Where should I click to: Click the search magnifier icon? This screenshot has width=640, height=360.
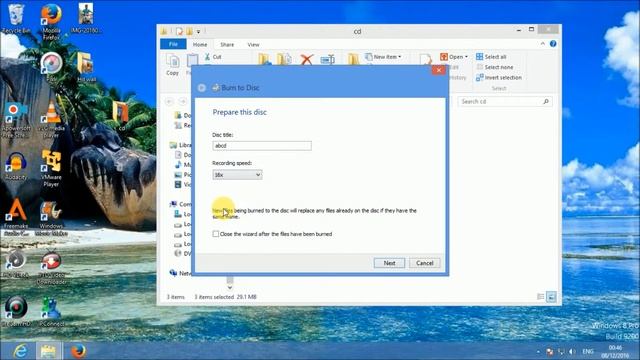point(546,101)
